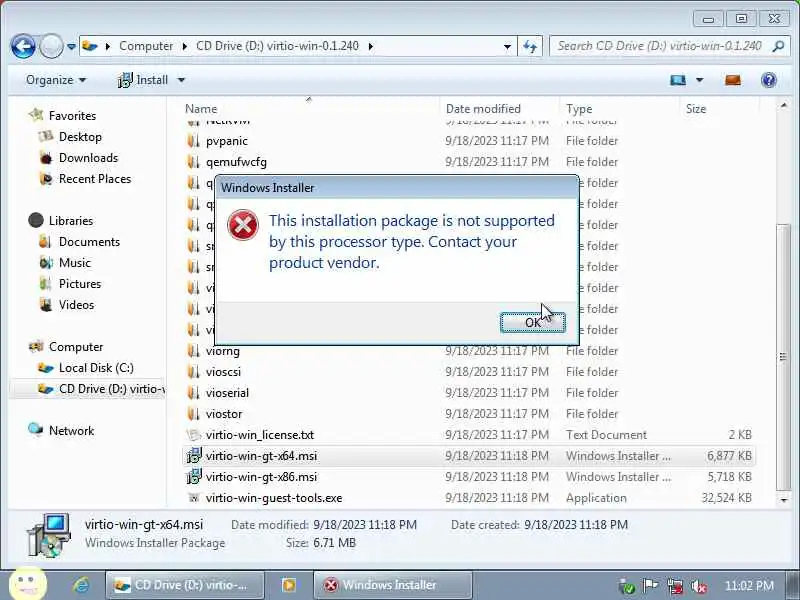800x600 pixels.
Task: Click CD Drive (D:) breadcrumb segment
Action: pos(277,46)
